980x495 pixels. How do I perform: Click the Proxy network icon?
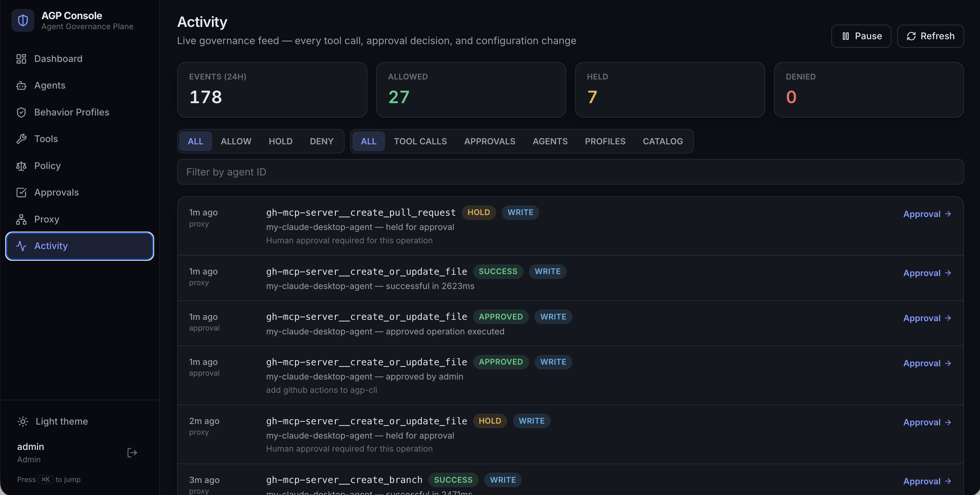(21, 219)
